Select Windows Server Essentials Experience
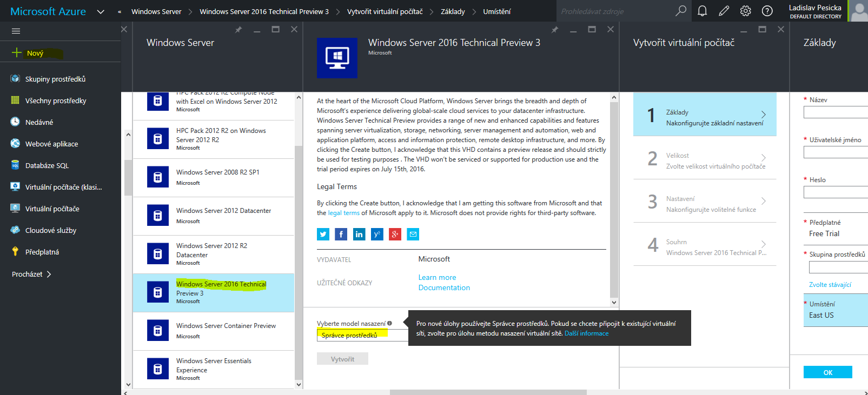Viewport: 868px width, 395px height. pyautogui.click(x=214, y=370)
